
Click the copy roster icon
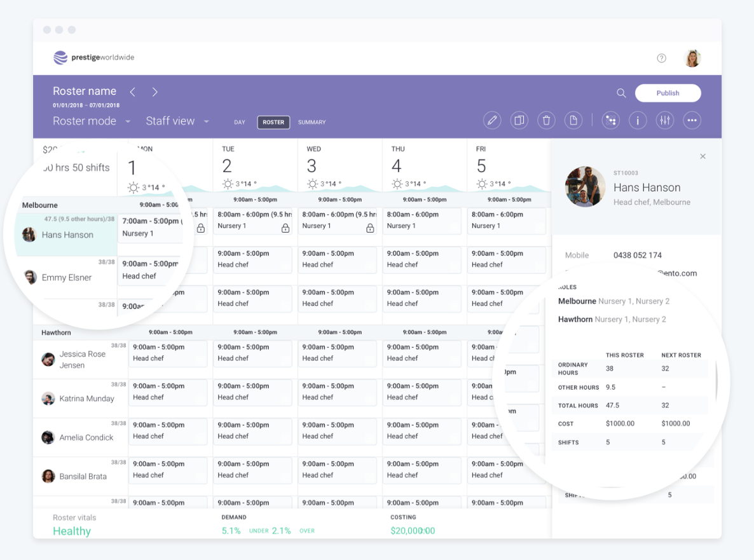(519, 120)
